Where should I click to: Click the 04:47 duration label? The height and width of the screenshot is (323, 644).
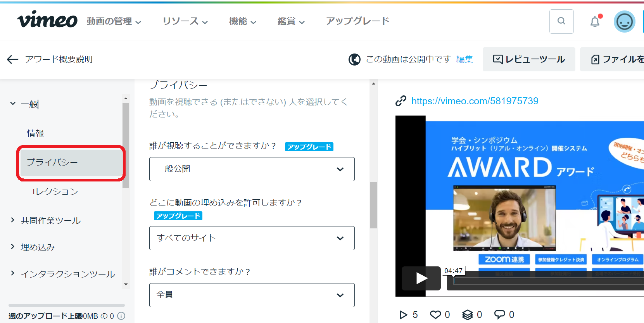point(454,271)
